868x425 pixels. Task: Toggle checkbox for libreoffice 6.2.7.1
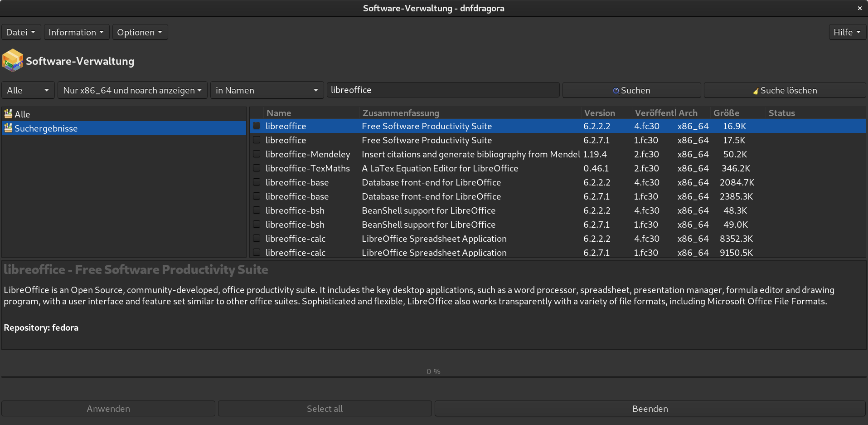click(257, 140)
